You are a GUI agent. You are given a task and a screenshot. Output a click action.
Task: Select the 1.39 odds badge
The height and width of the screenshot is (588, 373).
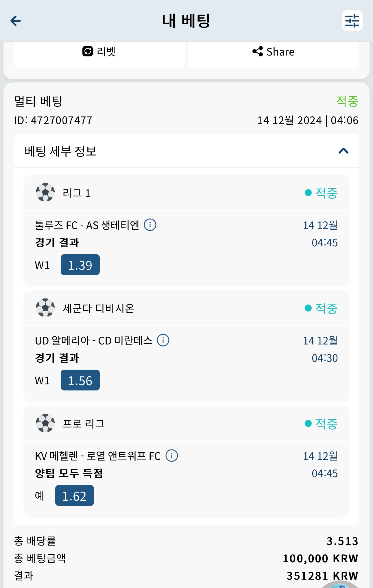pyautogui.click(x=80, y=265)
